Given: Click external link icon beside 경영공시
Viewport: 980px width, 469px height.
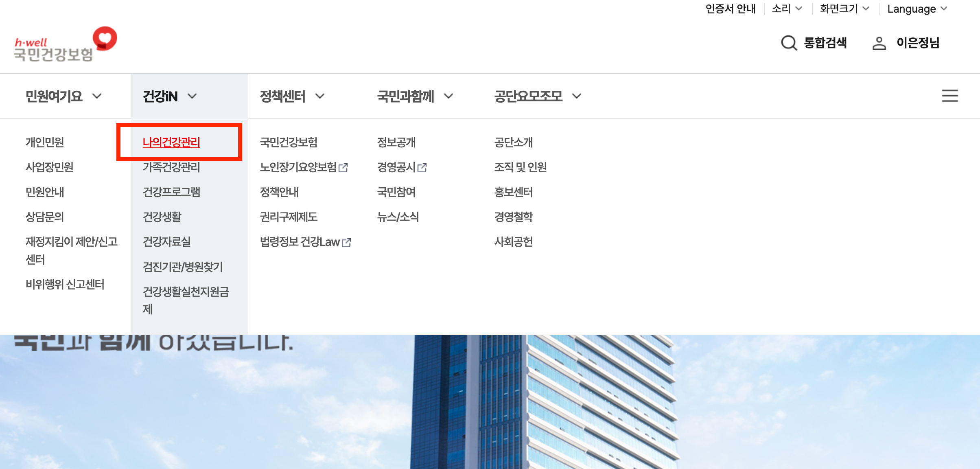Looking at the screenshot, I should point(422,168).
